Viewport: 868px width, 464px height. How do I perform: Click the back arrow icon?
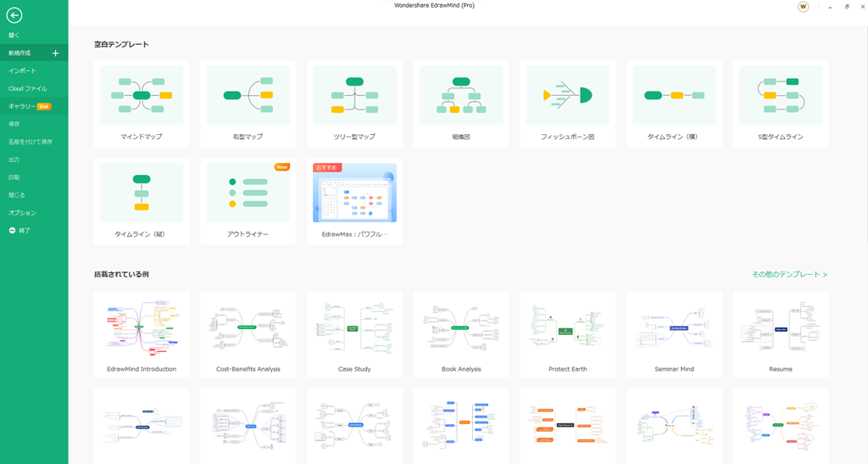coord(14,15)
